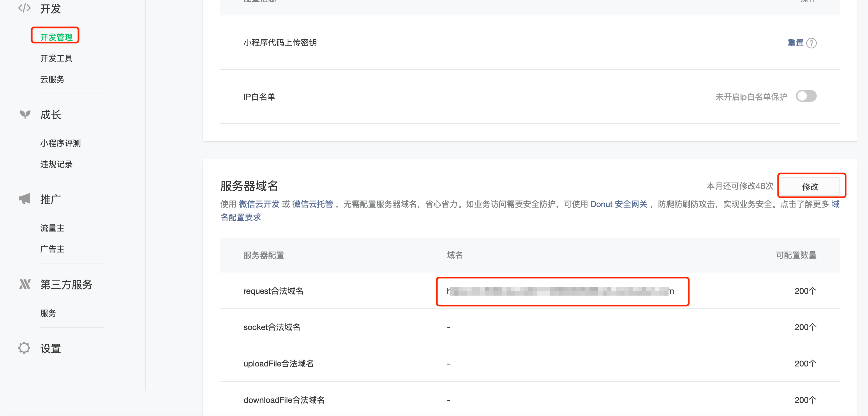Click the gear icon next to 设置
Image resolution: width=868 pixels, height=416 pixels.
click(24, 348)
